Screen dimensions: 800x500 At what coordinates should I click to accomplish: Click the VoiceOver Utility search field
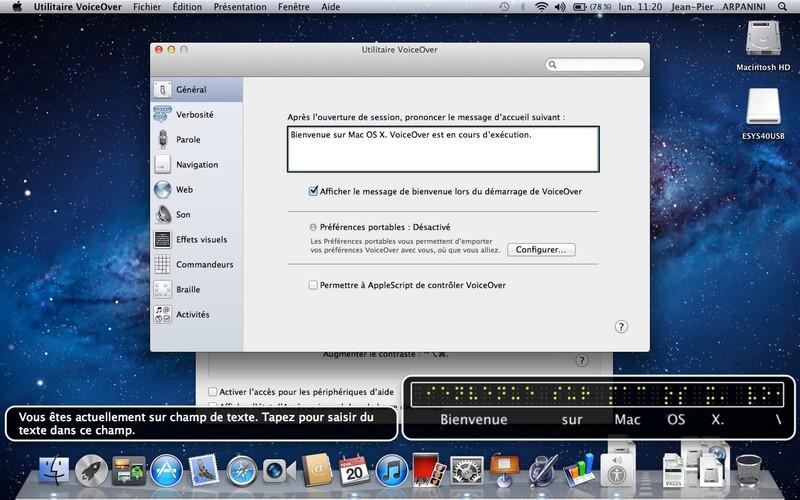click(x=595, y=65)
